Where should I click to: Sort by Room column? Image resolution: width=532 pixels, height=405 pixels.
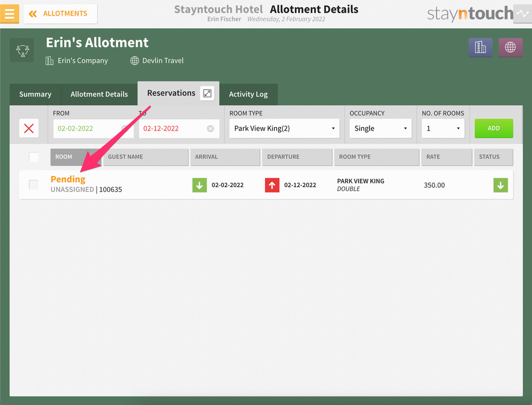(76, 157)
